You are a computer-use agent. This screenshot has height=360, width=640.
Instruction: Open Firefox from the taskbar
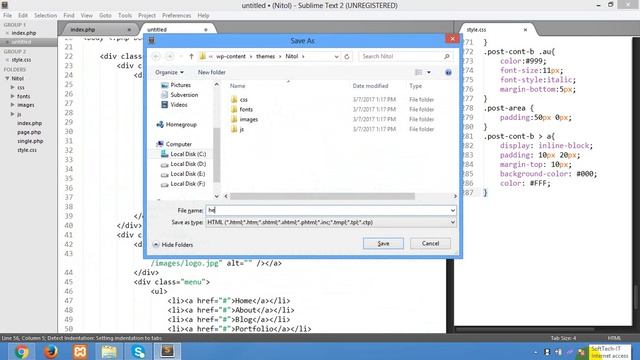51,351
